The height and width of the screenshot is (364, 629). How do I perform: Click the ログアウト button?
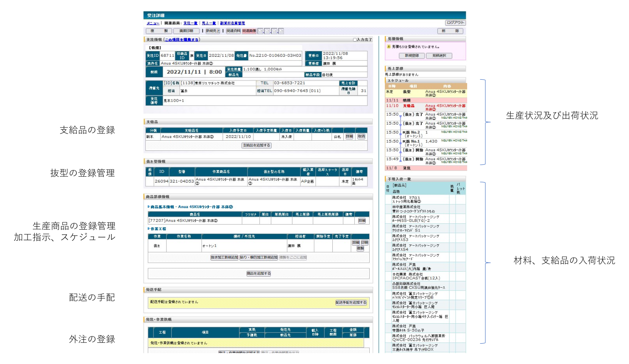point(455,23)
